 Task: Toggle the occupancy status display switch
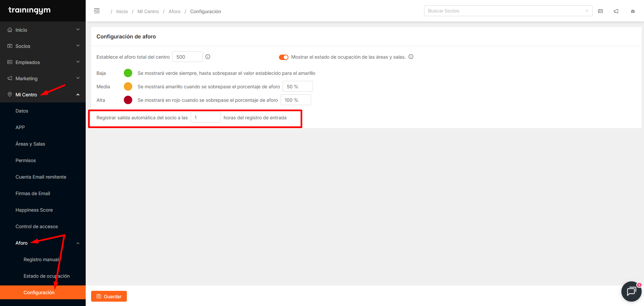[283, 57]
